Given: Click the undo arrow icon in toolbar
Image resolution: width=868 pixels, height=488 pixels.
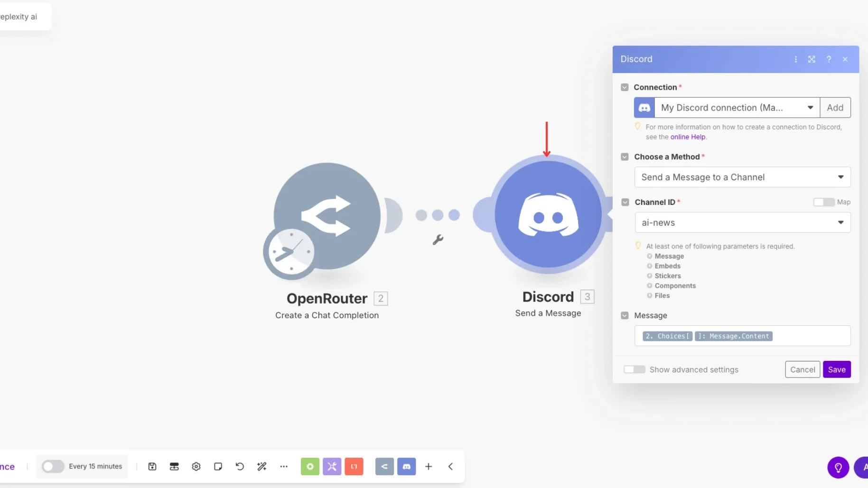Looking at the screenshot, I should tap(240, 467).
